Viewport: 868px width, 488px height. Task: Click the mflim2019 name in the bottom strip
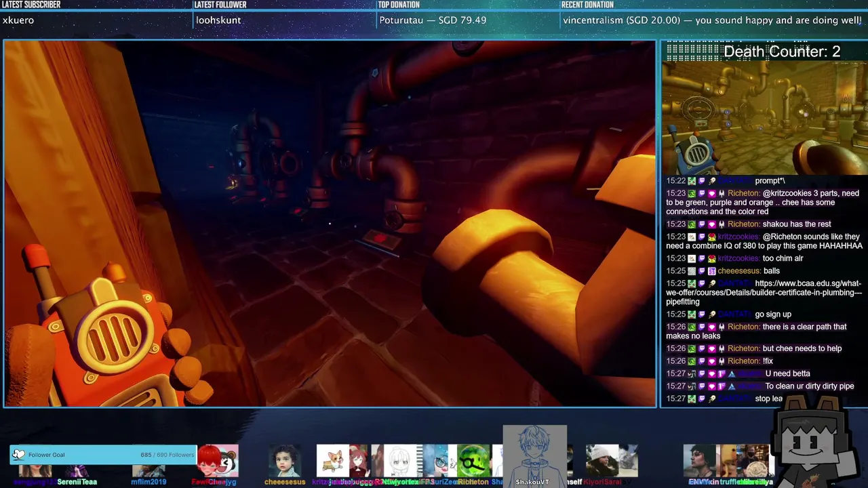pos(149,482)
